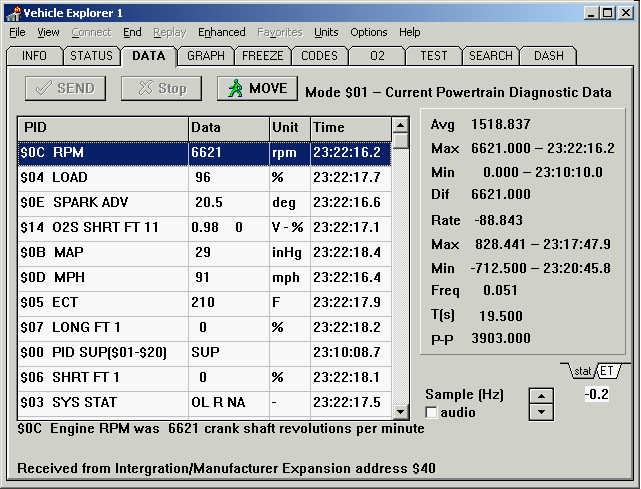Switch to the FREEZE tab
This screenshot has width=641, height=489.
(x=262, y=56)
